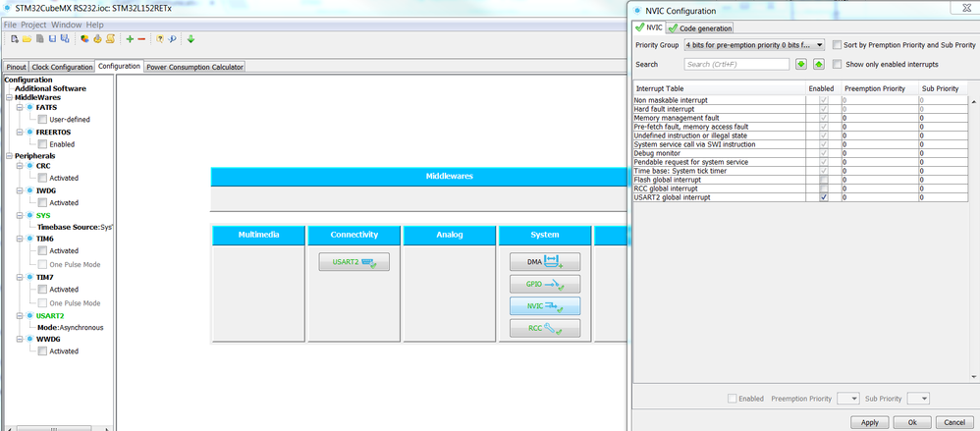Click the Generate Code gear icon
Viewport: 980px width, 431px height.
(x=97, y=38)
